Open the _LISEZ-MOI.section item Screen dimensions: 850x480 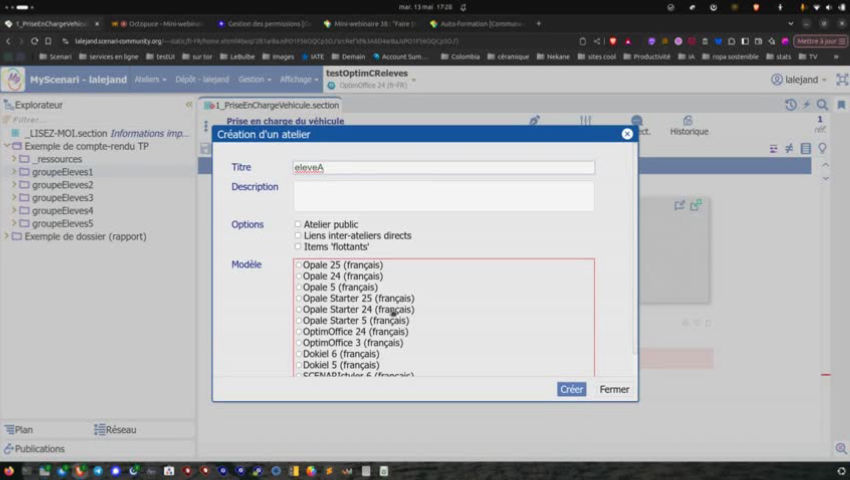(100, 133)
